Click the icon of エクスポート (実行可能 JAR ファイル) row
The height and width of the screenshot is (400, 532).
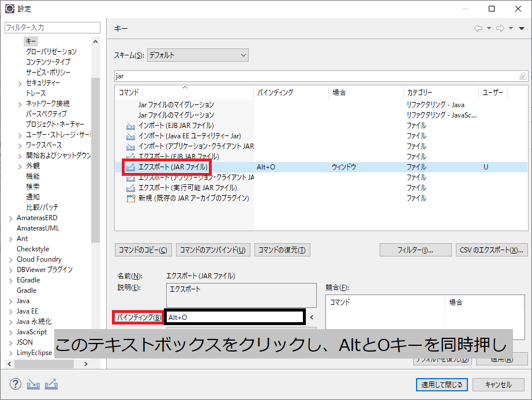click(130, 188)
